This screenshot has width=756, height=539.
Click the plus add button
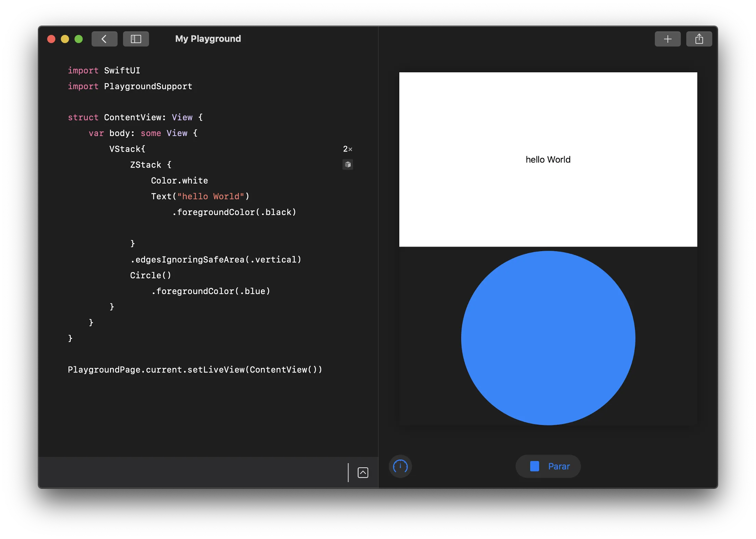[x=667, y=39]
